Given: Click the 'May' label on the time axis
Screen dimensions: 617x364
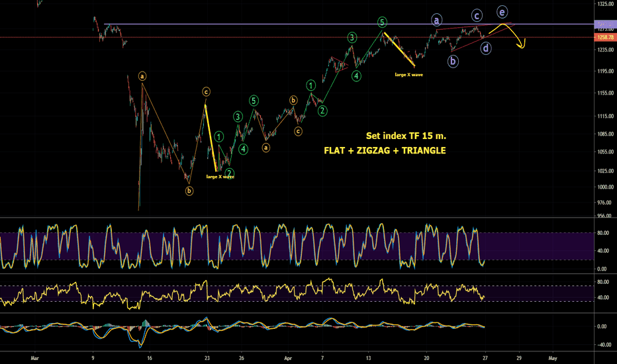Looking at the screenshot, I should point(553,358).
